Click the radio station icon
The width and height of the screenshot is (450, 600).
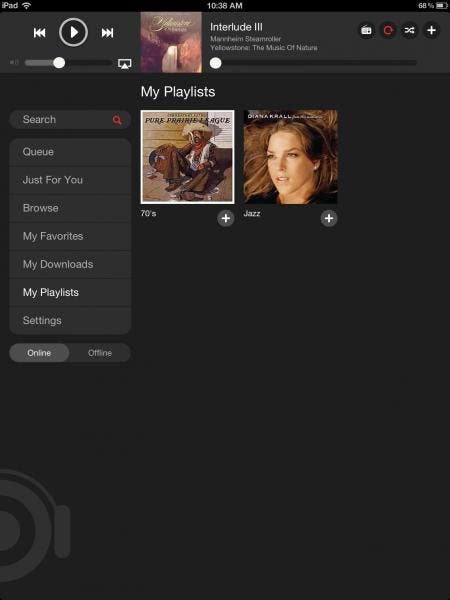pyautogui.click(x=366, y=30)
